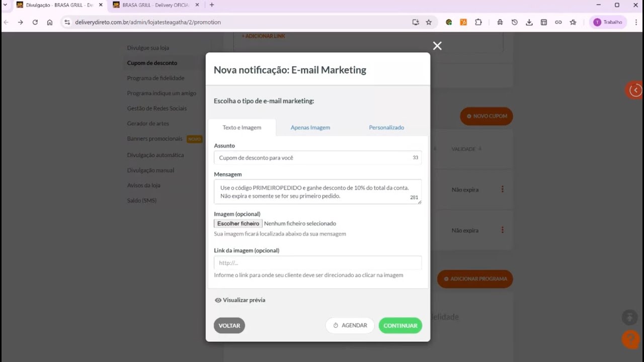The width and height of the screenshot is (644, 362).
Task: Focus the Assunto subject input field
Action: coord(318,158)
